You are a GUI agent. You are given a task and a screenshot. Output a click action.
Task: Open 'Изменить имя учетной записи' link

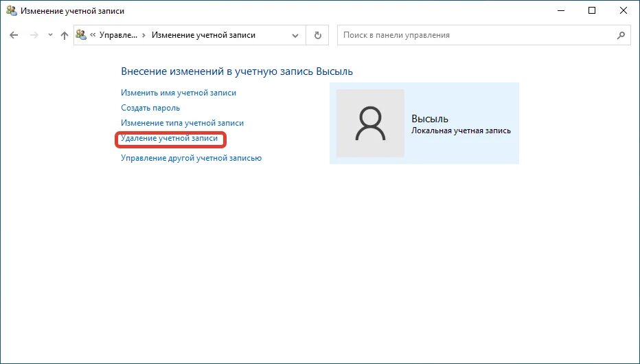(179, 93)
